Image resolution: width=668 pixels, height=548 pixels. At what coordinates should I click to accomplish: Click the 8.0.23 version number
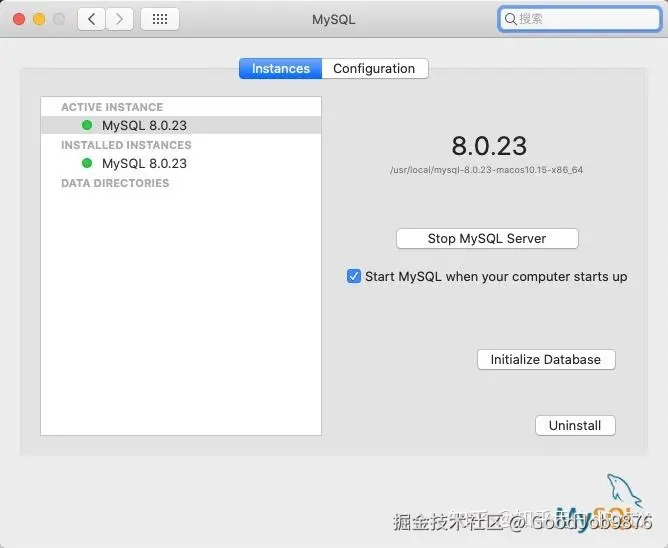pos(489,146)
